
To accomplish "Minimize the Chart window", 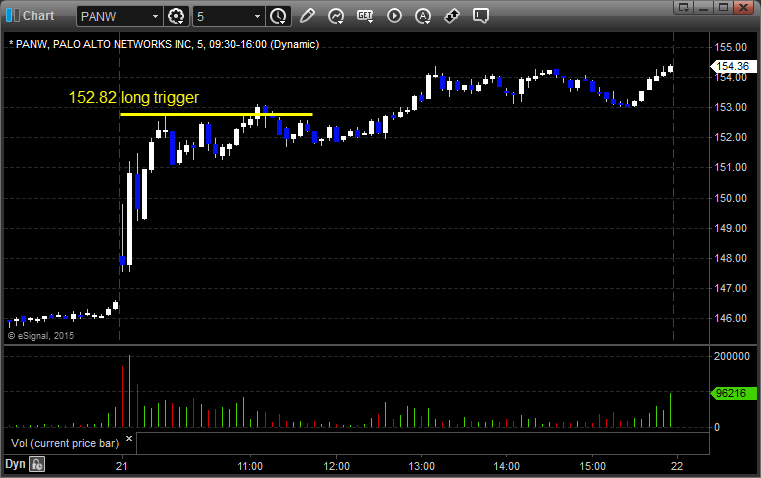I will [704, 7].
